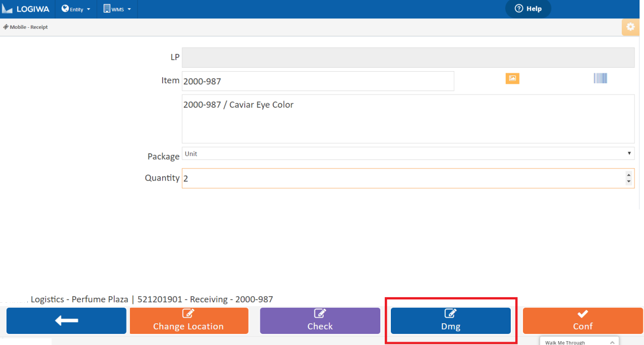Click the Help button
The width and height of the screenshot is (644, 345).
528,9
